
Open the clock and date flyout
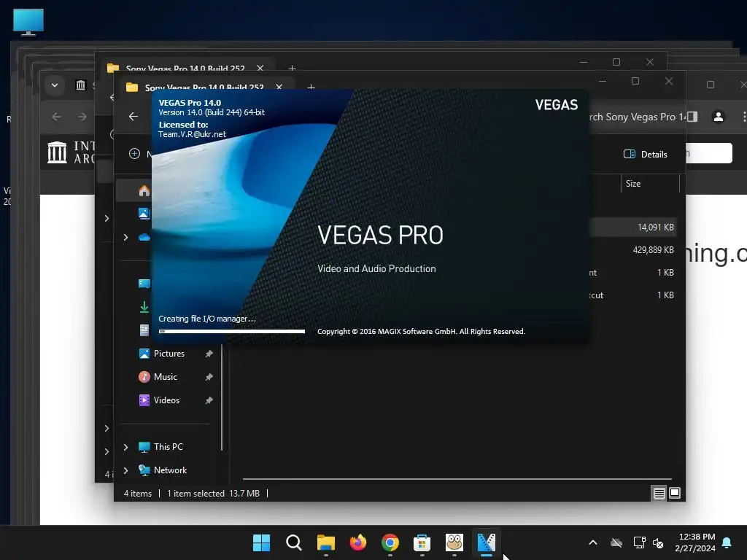click(x=695, y=542)
